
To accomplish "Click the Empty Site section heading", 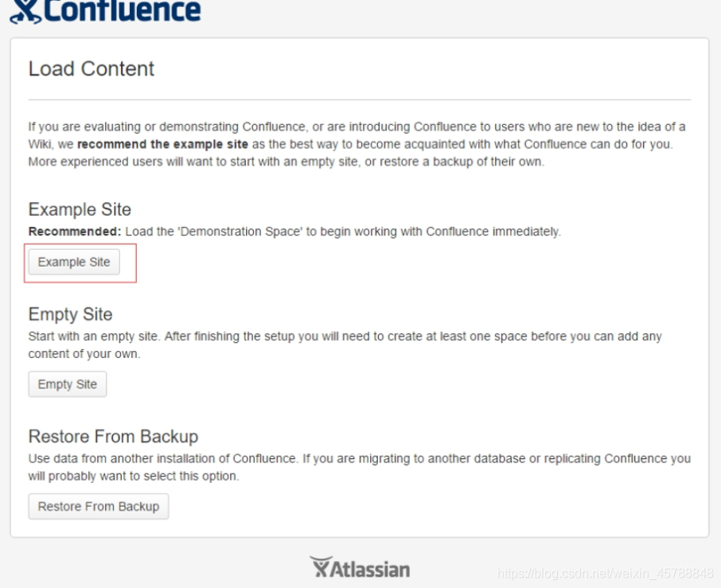I will point(70,314).
